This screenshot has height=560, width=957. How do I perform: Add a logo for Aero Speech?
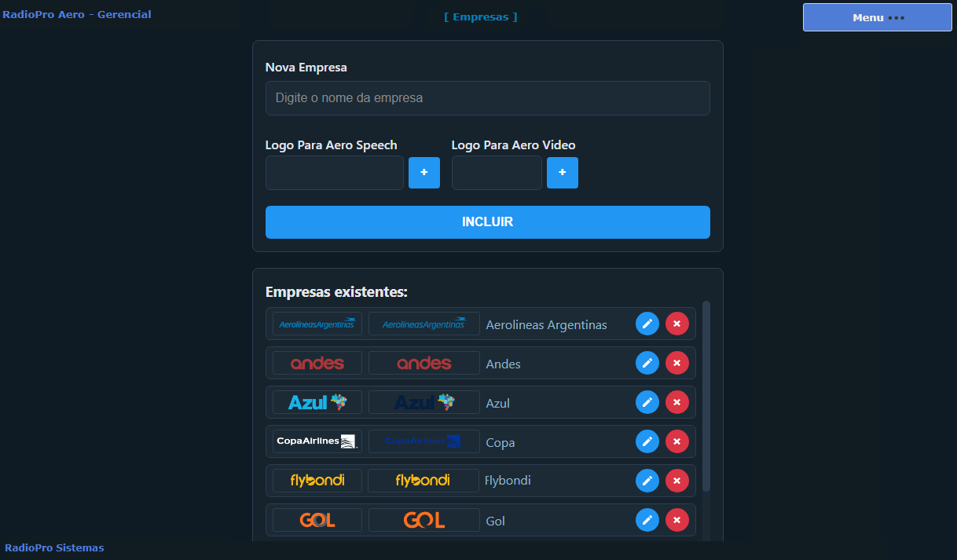424,173
